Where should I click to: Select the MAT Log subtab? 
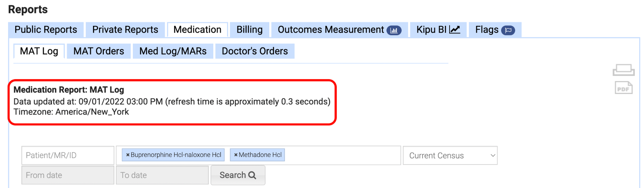tap(39, 51)
